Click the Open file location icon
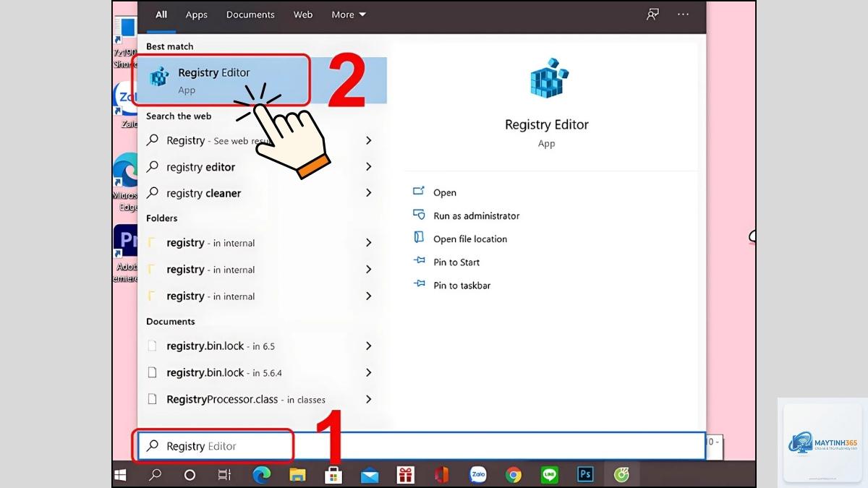 [418, 238]
